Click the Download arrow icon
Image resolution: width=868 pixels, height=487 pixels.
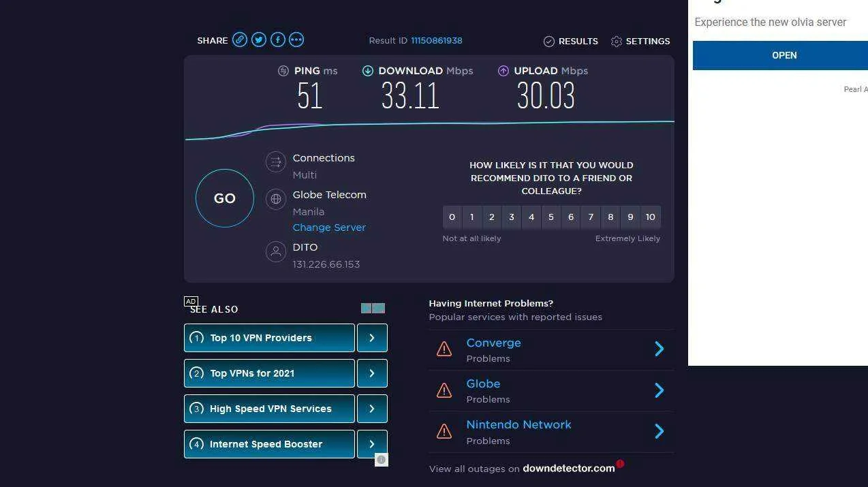tap(368, 71)
